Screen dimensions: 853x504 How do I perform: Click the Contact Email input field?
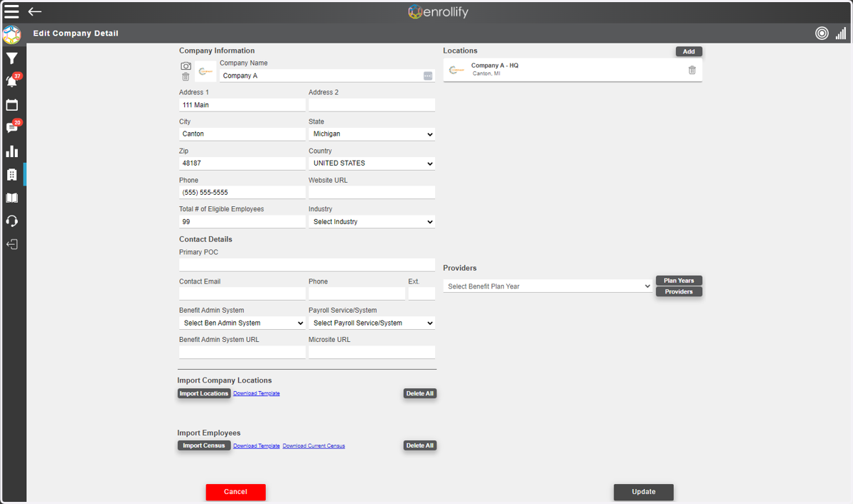coord(242,294)
